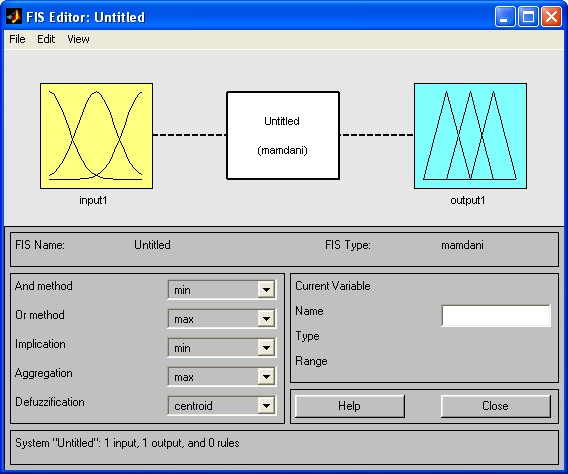Open the File menu
This screenshot has height=474, width=568.
17,39
